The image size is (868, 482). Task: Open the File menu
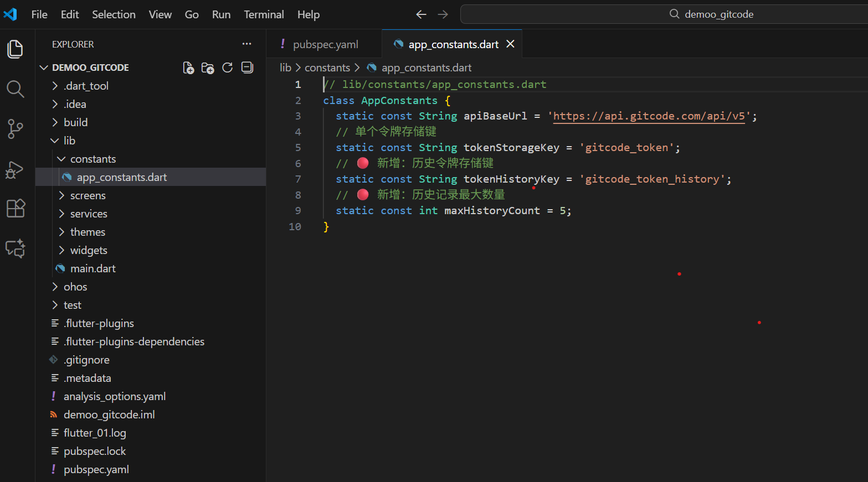[x=39, y=14]
